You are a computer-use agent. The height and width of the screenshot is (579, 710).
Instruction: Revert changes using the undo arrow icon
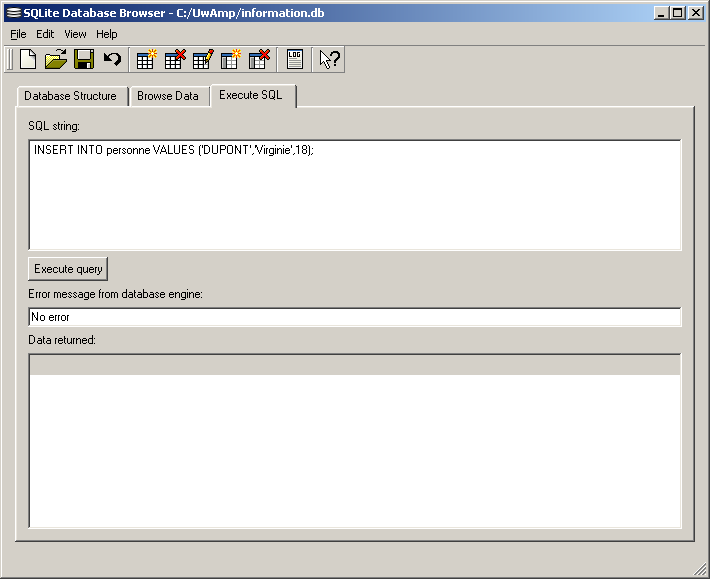pos(112,60)
